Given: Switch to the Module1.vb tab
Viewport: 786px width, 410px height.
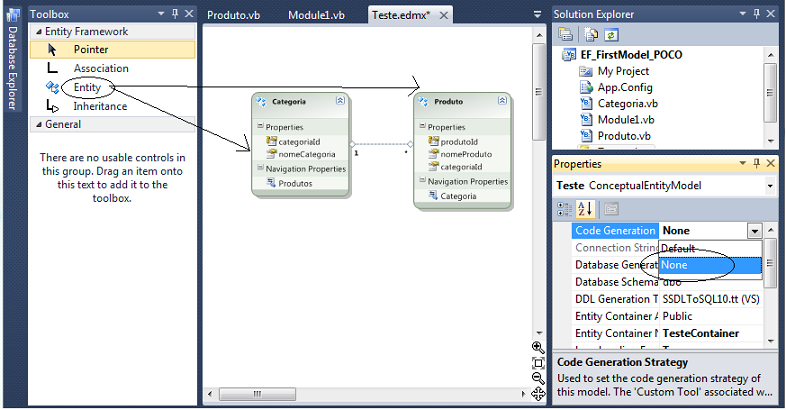Looking at the screenshot, I should [x=316, y=15].
